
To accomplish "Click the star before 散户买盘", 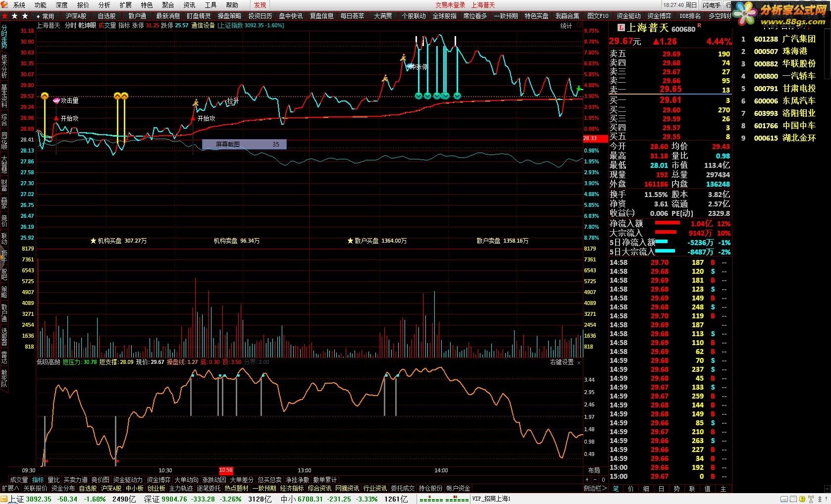I will click(x=351, y=241).
